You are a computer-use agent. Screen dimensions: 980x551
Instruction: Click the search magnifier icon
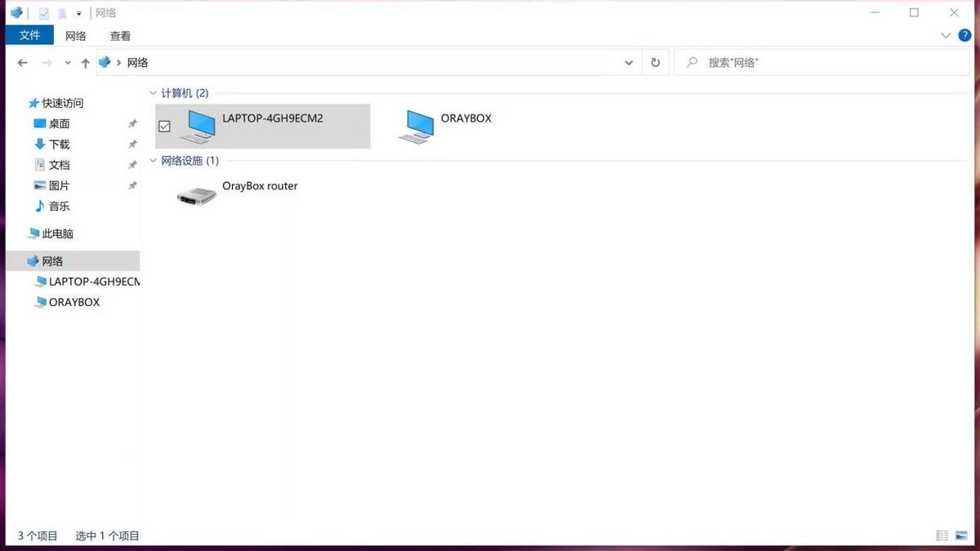[x=692, y=62]
